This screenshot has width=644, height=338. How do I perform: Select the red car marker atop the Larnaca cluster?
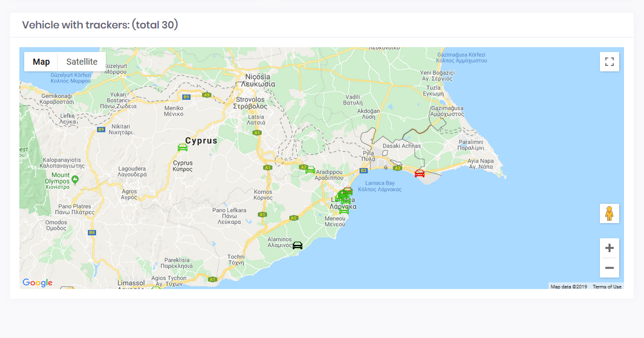click(x=348, y=190)
